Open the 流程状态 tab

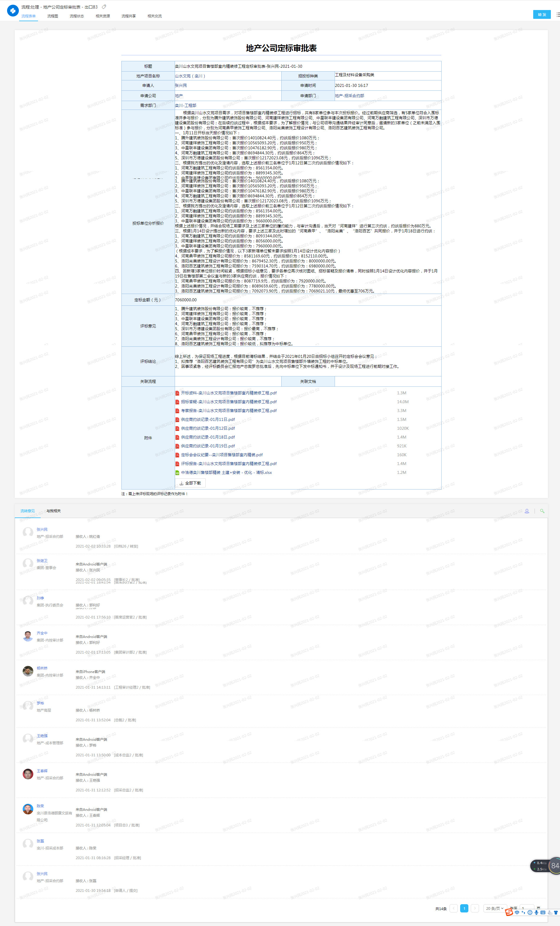click(77, 16)
